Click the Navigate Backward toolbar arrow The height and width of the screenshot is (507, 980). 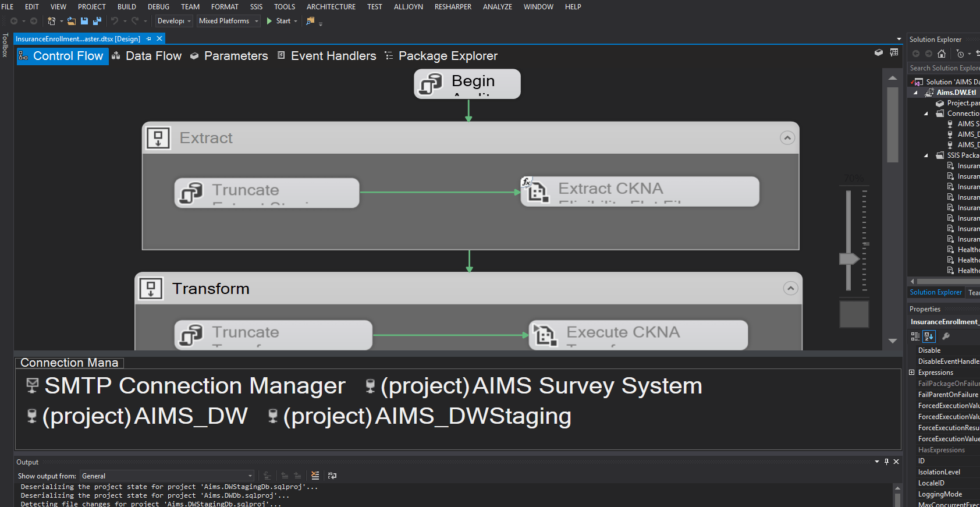(14, 21)
